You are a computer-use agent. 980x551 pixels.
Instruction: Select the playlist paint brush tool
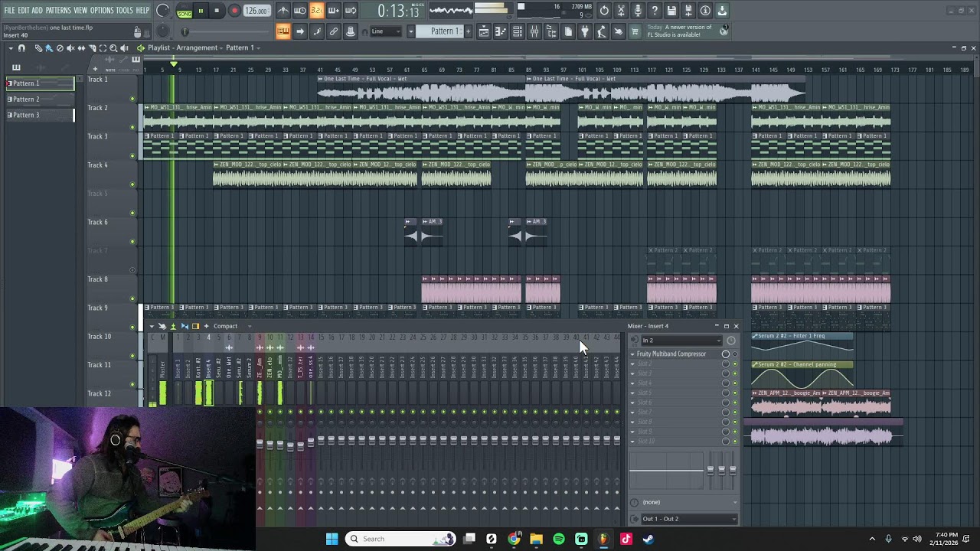[x=49, y=48]
